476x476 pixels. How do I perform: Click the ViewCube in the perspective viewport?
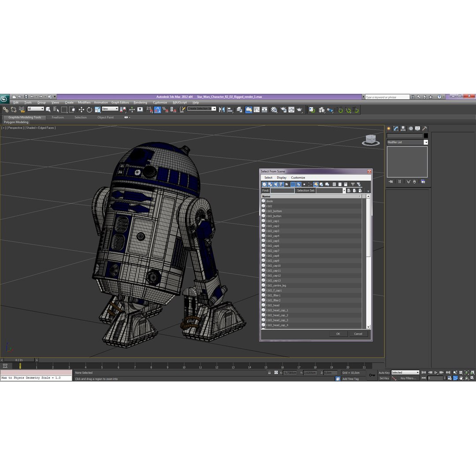[x=371, y=140]
